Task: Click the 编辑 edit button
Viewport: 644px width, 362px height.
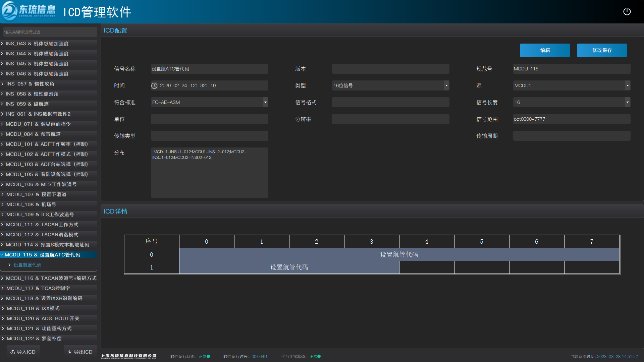Action: tap(545, 50)
